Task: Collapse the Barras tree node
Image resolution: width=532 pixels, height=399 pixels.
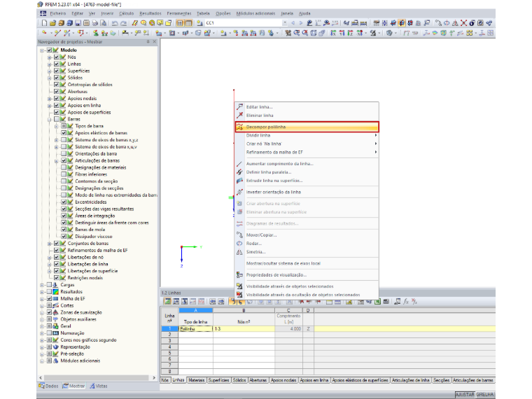Action: pos(49,120)
